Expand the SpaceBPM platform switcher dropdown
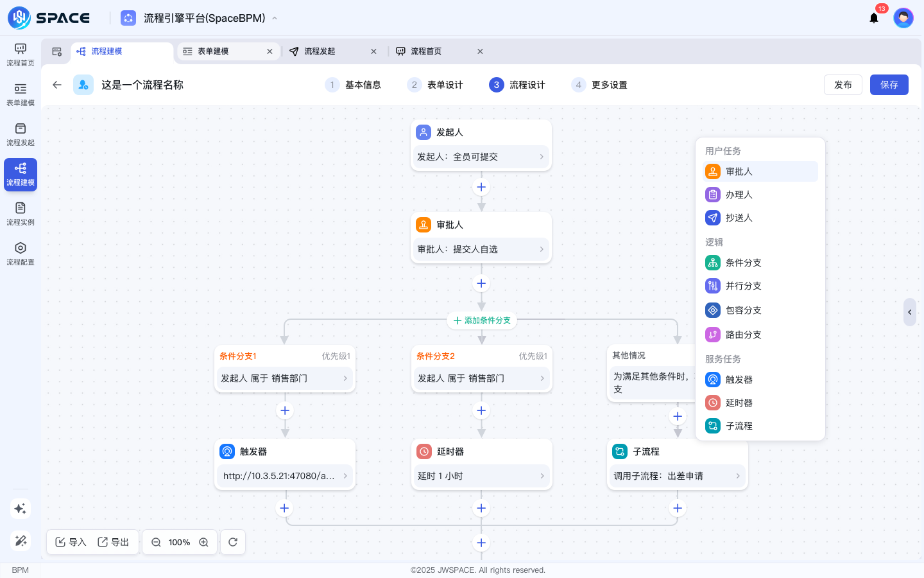The height and width of the screenshot is (578, 924). (275, 18)
